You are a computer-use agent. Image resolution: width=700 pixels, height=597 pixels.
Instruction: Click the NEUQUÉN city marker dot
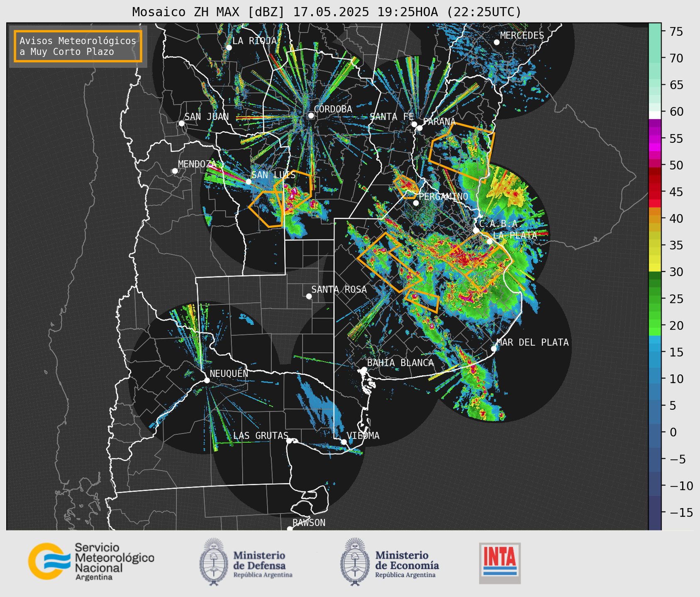[x=207, y=380]
